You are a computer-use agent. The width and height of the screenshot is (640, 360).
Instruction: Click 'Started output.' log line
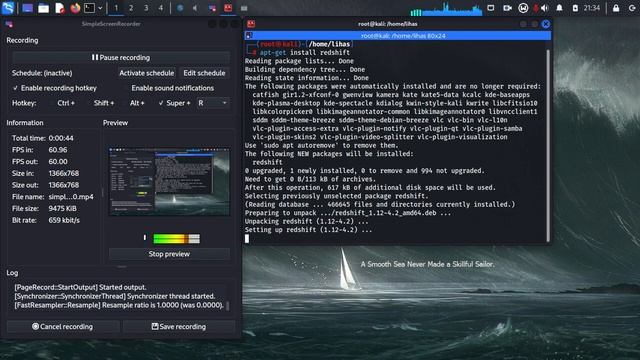(x=80, y=287)
